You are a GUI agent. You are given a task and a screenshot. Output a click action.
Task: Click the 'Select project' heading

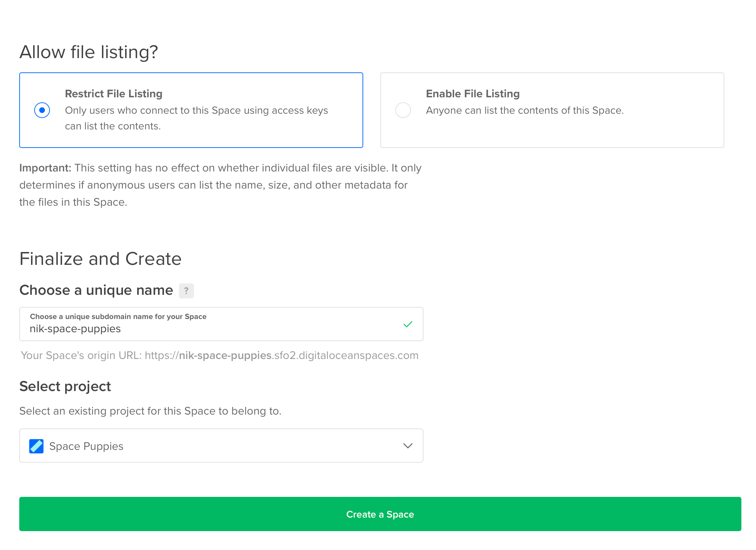pyautogui.click(x=65, y=386)
